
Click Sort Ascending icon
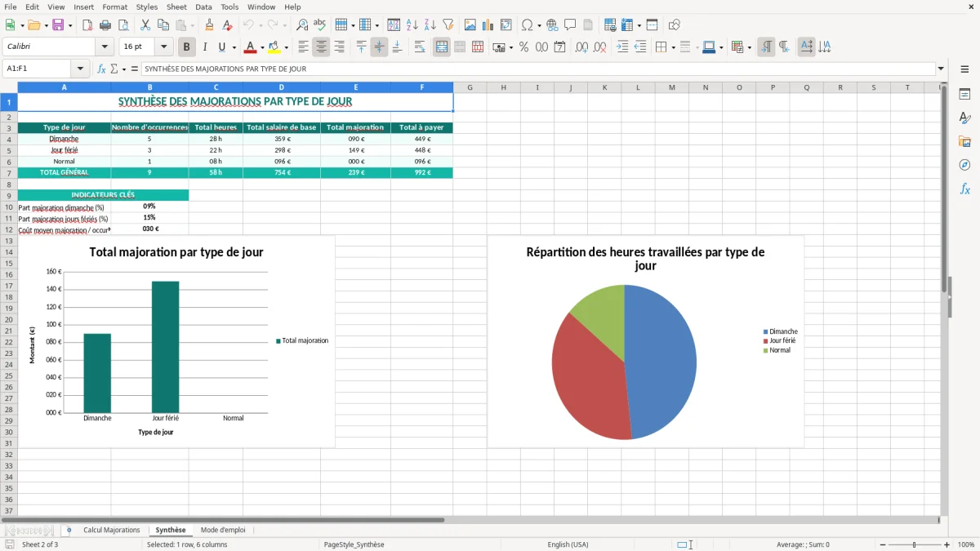(x=412, y=25)
